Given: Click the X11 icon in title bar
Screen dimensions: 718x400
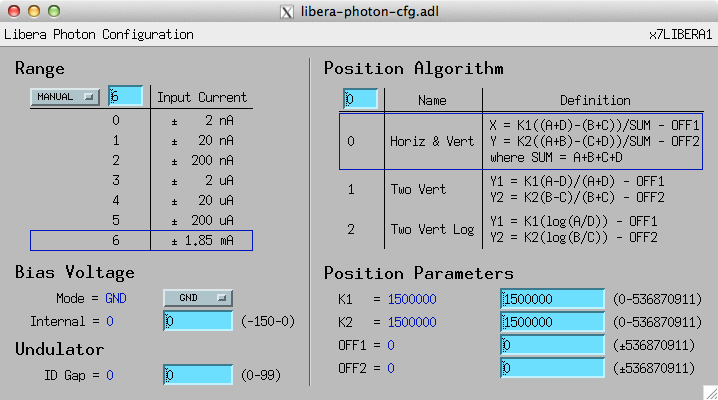Looking at the screenshot, I should coord(287,11).
